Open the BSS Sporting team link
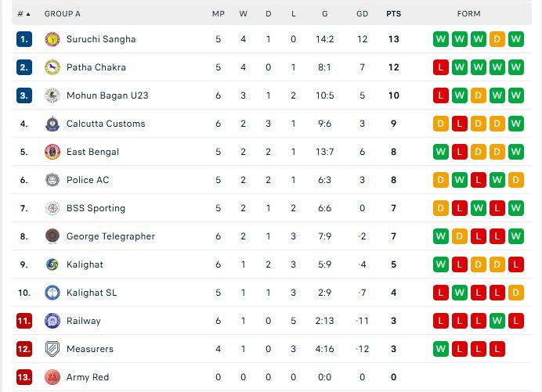 [x=96, y=208]
